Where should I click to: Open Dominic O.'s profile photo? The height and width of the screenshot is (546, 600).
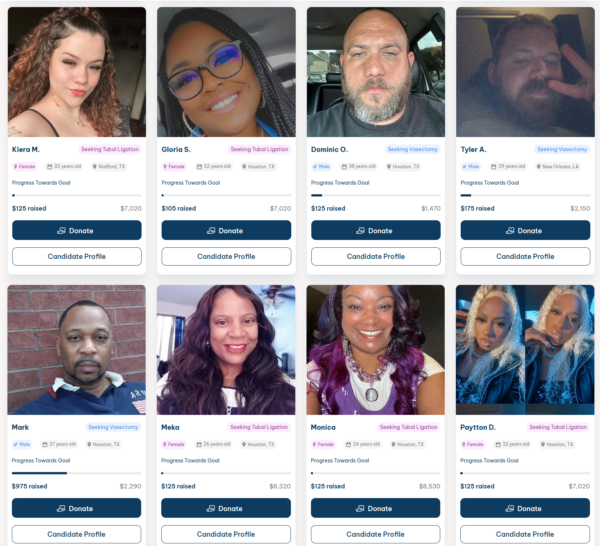(x=376, y=72)
